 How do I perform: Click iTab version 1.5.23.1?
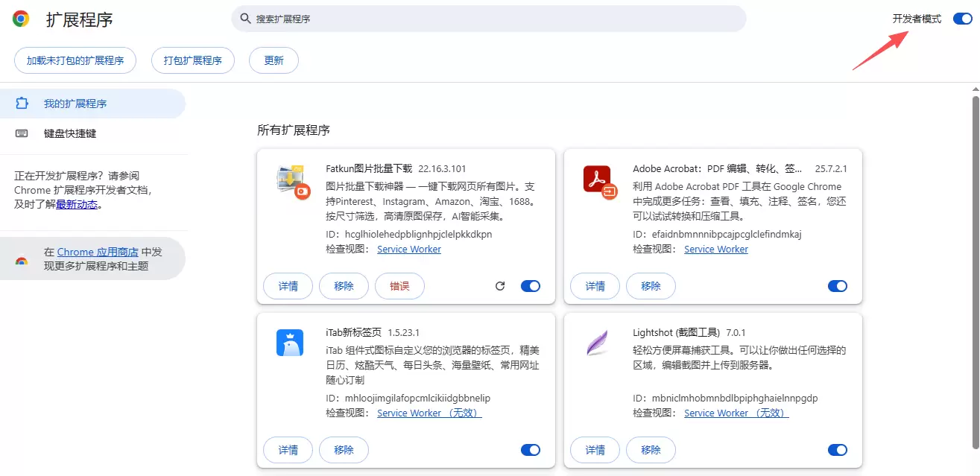point(404,333)
